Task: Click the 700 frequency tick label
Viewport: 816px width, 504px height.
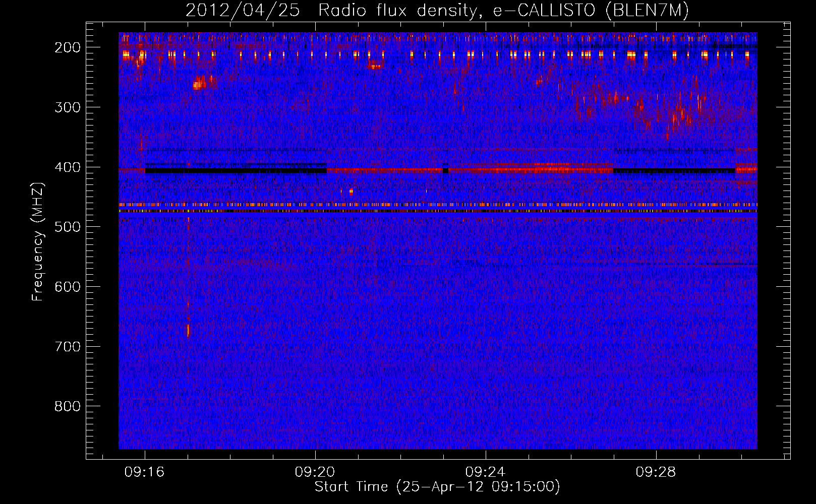Action: pyautogui.click(x=68, y=347)
